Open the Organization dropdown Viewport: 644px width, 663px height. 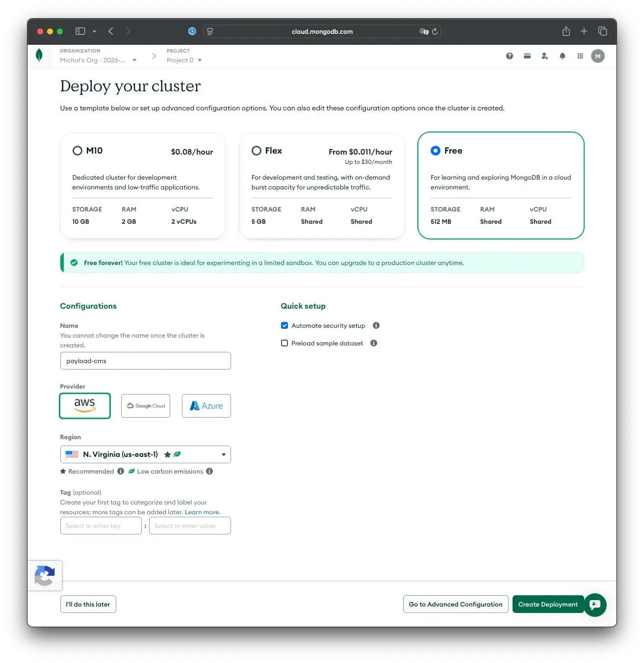(x=98, y=60)
